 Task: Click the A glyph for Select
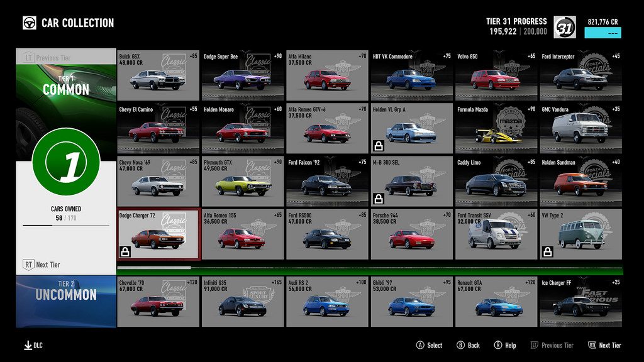[419, 345]
